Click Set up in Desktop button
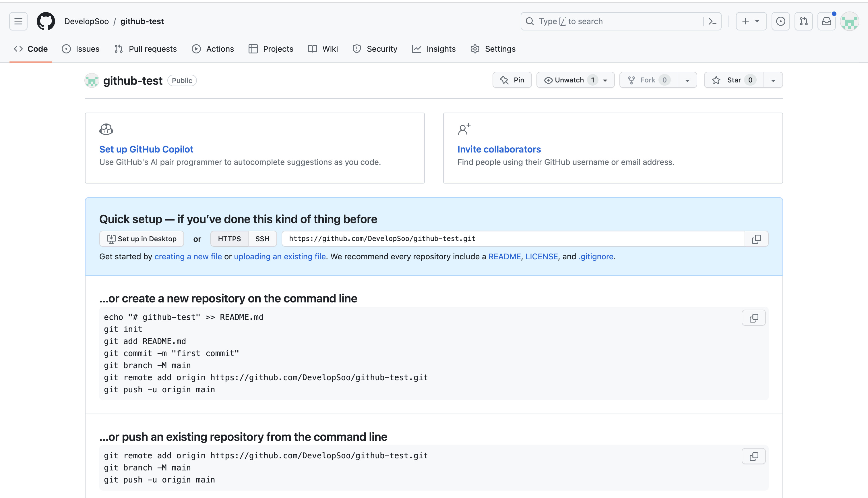 point(142,239)
